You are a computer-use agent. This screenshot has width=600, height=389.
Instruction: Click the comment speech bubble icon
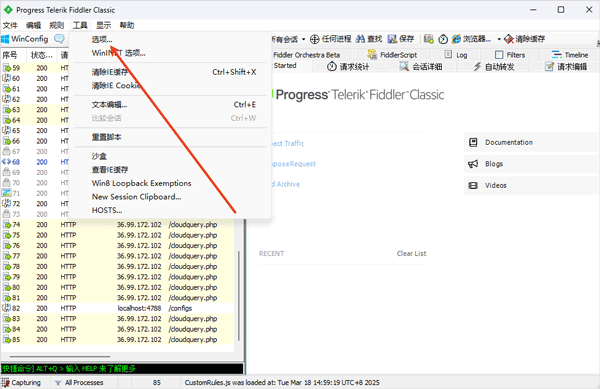click(x=59, y=39)
